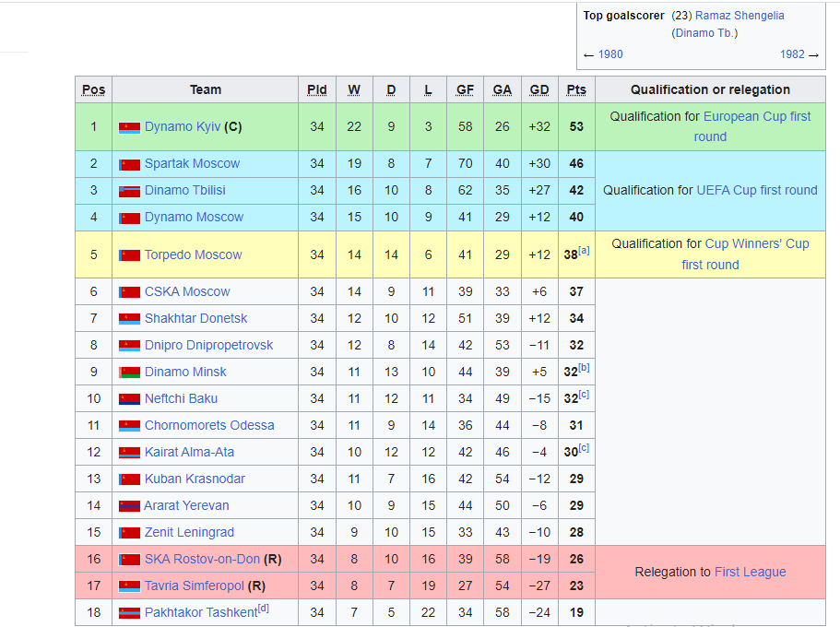Click the Pts column header abbreviation
840x627 pixels.
click(x=576, y=90)
